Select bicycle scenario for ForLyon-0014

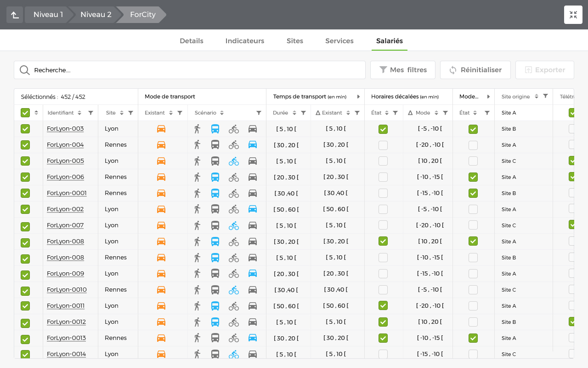[x=234, y=354]
